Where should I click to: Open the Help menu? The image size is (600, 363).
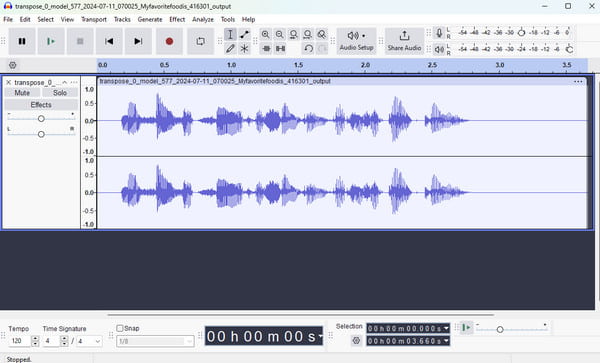248,19
